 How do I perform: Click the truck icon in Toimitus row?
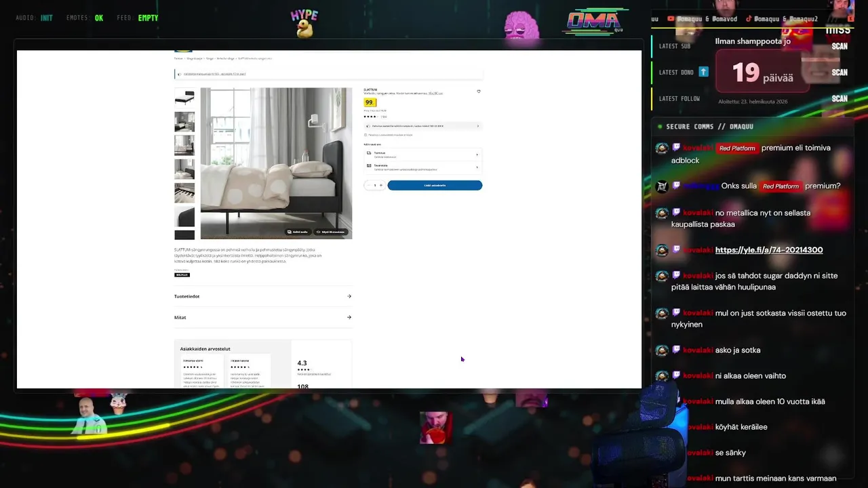click(369, 153)
